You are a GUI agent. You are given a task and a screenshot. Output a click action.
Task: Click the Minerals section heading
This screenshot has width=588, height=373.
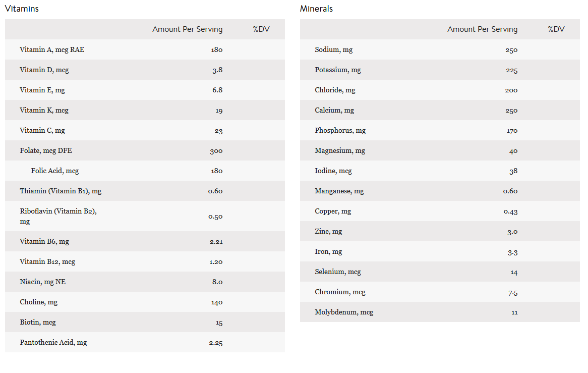pyautogui.click(x=316, y=9)
